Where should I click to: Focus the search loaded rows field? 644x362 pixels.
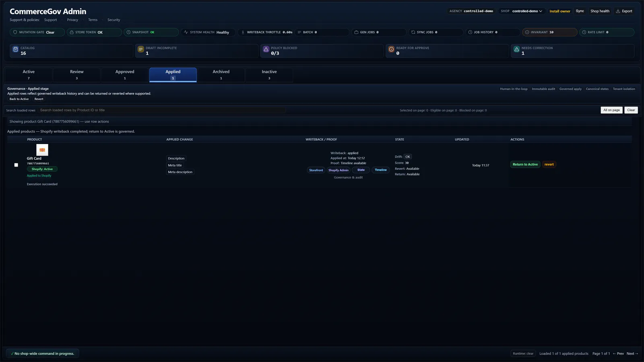point(162,110)
